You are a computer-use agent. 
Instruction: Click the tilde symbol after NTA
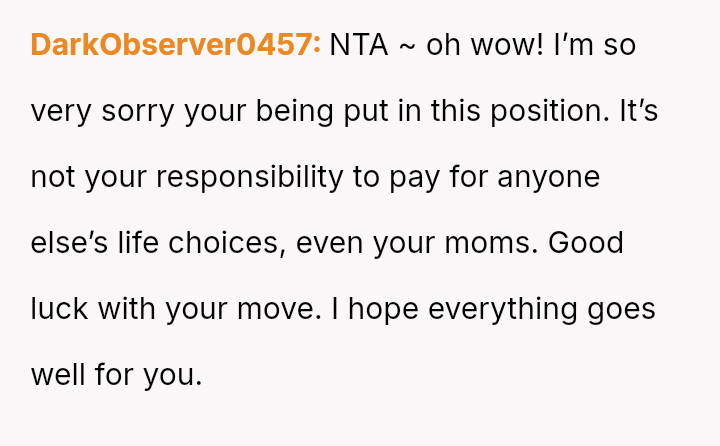point(407,45)
